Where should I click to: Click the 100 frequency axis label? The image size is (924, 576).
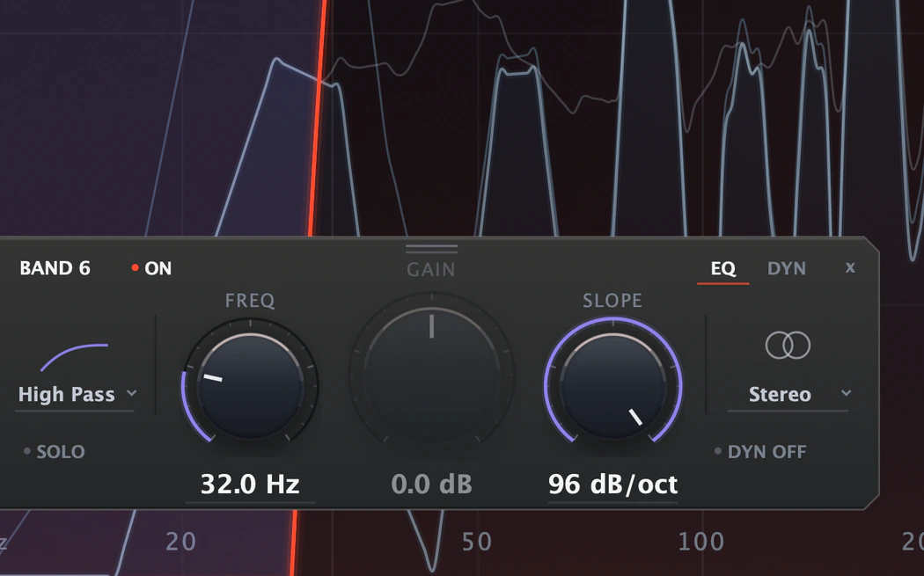[700, 542]
